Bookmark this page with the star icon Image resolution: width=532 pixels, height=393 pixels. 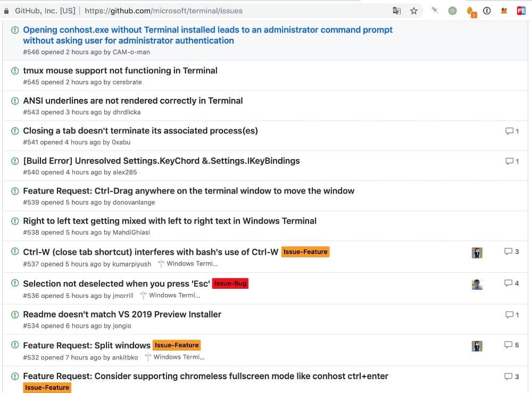(x=414, y=11)
